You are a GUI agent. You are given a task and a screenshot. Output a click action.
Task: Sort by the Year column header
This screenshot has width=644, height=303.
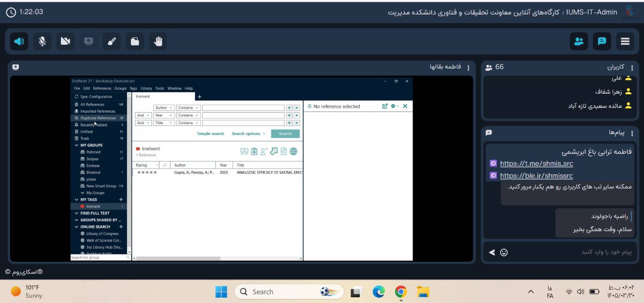click(x=224, y=165)
